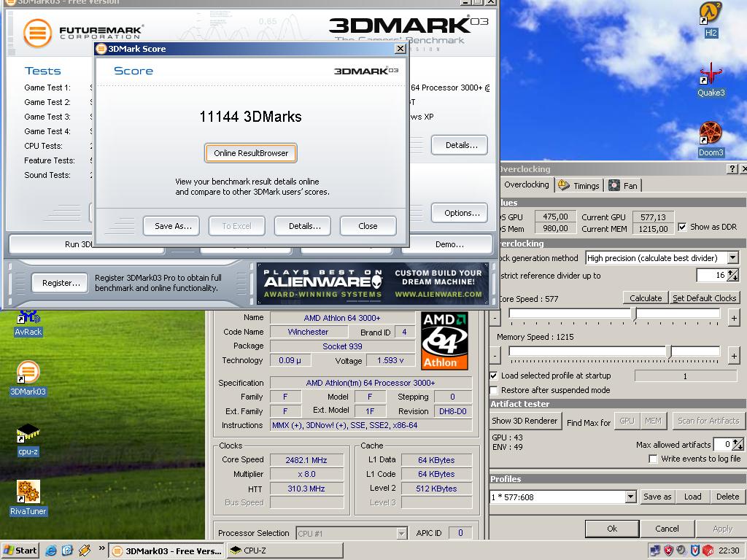Open the cpu-z desktop shortcut
The height and width of the screenshot is (560, 747).
(28, 439)
